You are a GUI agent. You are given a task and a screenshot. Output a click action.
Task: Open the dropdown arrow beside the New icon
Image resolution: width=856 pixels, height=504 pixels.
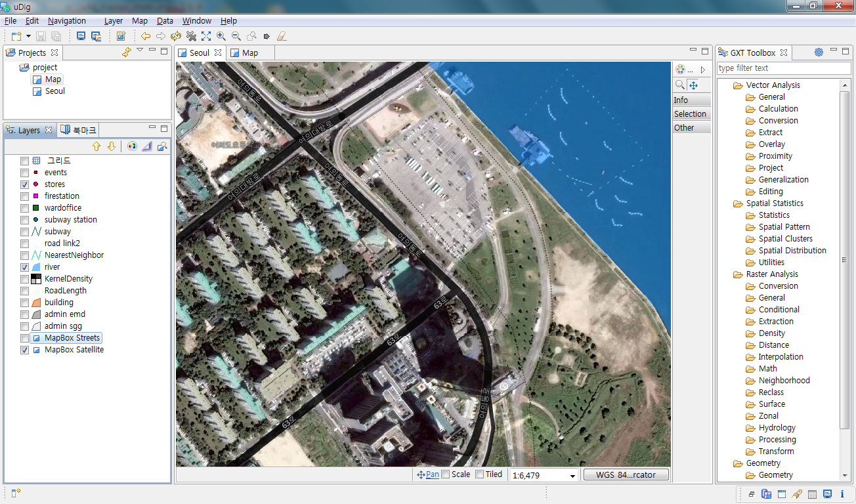(x=28, y=36)
